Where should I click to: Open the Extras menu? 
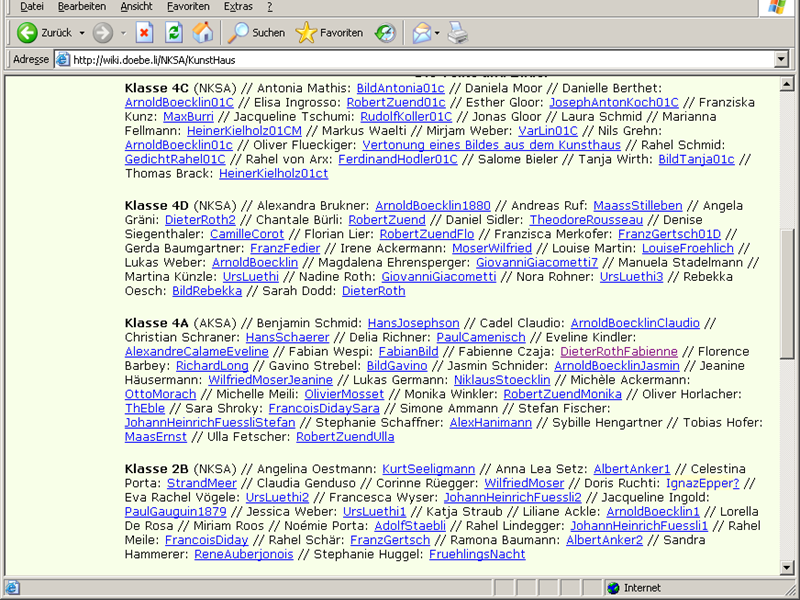[x=238, y=6]
